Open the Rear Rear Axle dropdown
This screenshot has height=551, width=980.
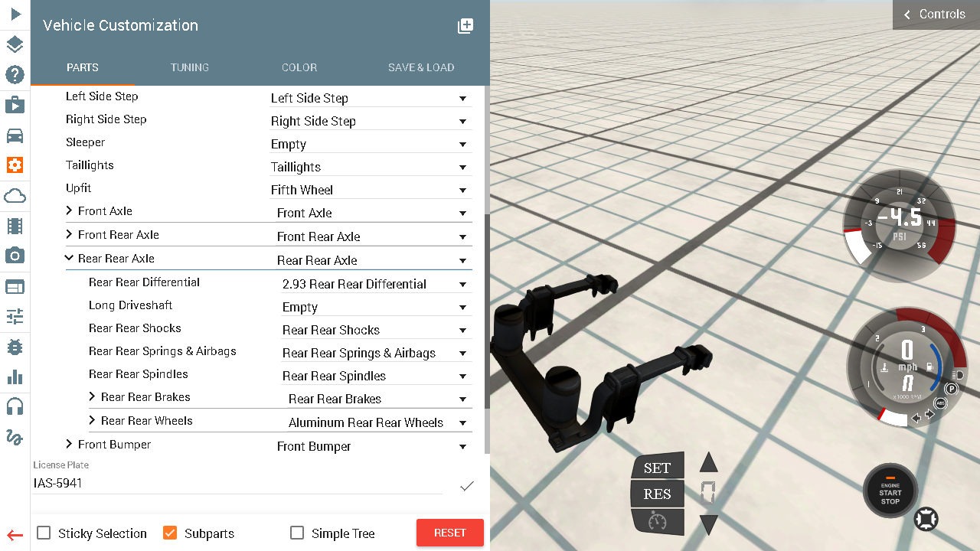(x=374, y=260)
